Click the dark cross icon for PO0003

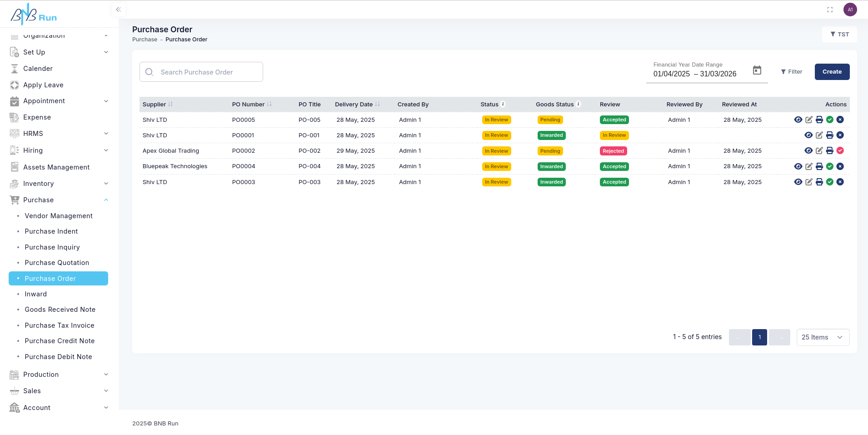(x=840, y=182)
